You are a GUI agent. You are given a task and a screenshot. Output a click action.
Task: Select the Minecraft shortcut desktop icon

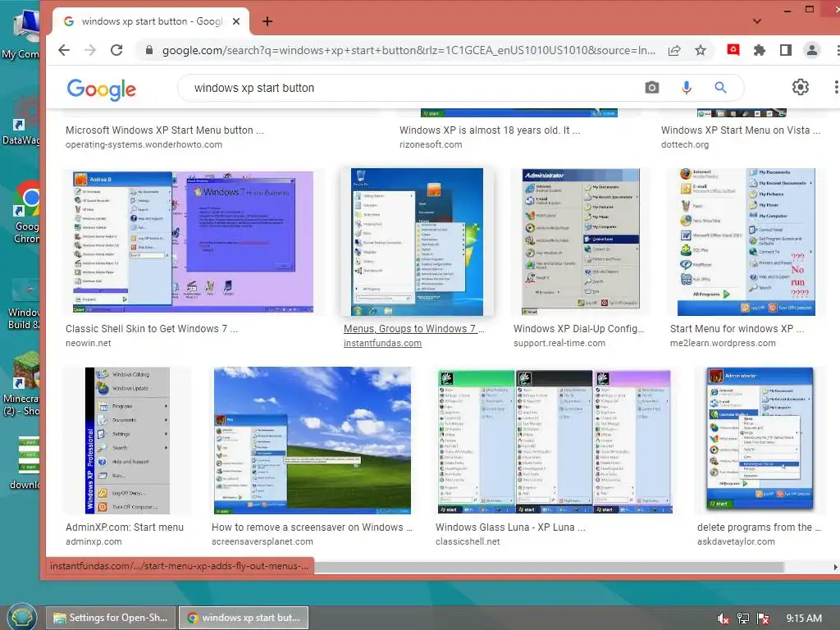pos(21,384)
